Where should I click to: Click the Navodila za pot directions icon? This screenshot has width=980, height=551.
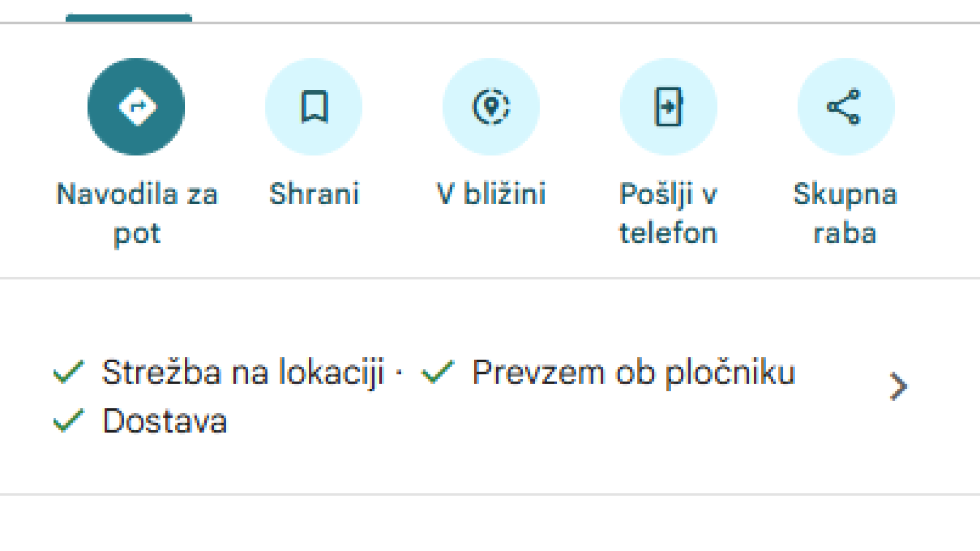136,107
